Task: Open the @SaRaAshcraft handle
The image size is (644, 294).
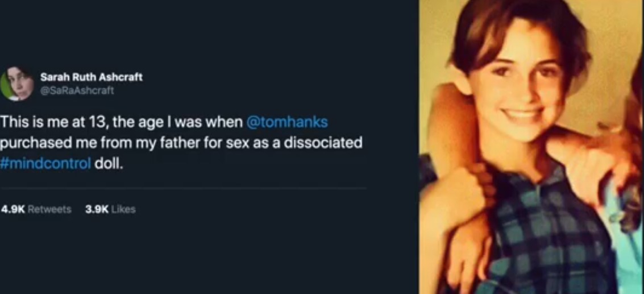Action: coord(77,90)
